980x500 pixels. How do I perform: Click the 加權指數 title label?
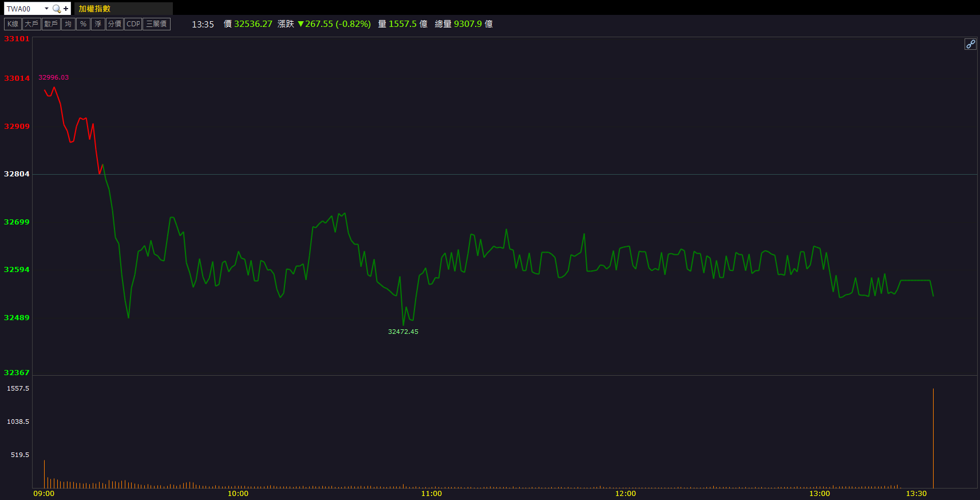pyautogui.click(x=94, y=9)
